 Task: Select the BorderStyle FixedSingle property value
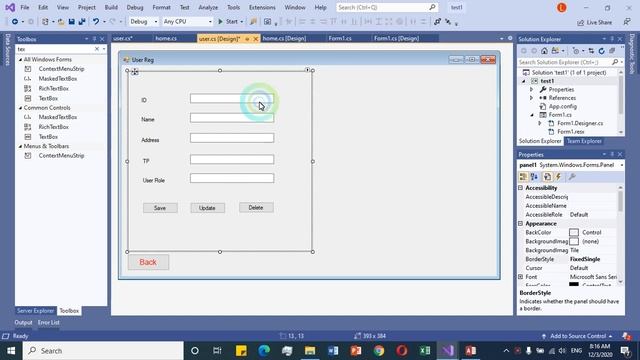click(x=585, y=259)
